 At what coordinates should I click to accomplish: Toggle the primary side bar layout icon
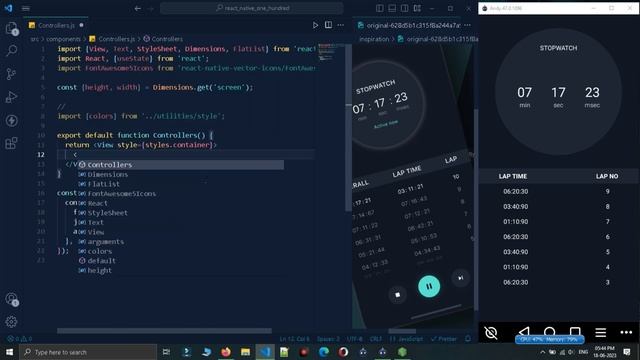click(380, 8)
